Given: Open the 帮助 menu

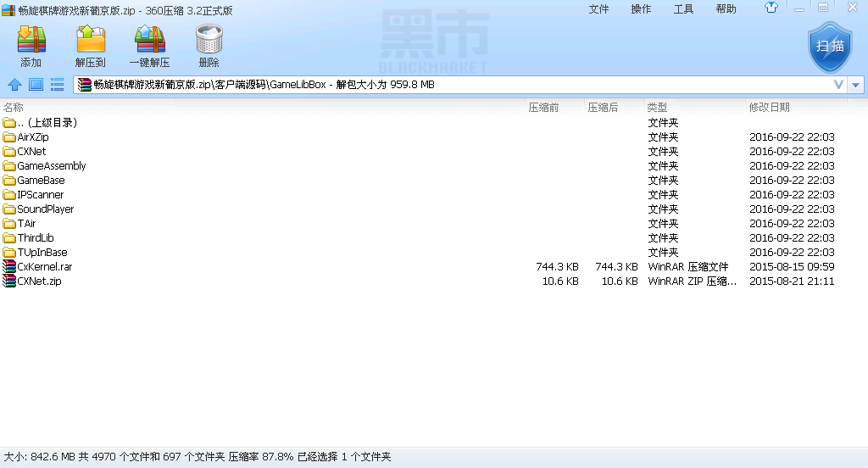Looking at the screenshot, I should pos(726,8).
